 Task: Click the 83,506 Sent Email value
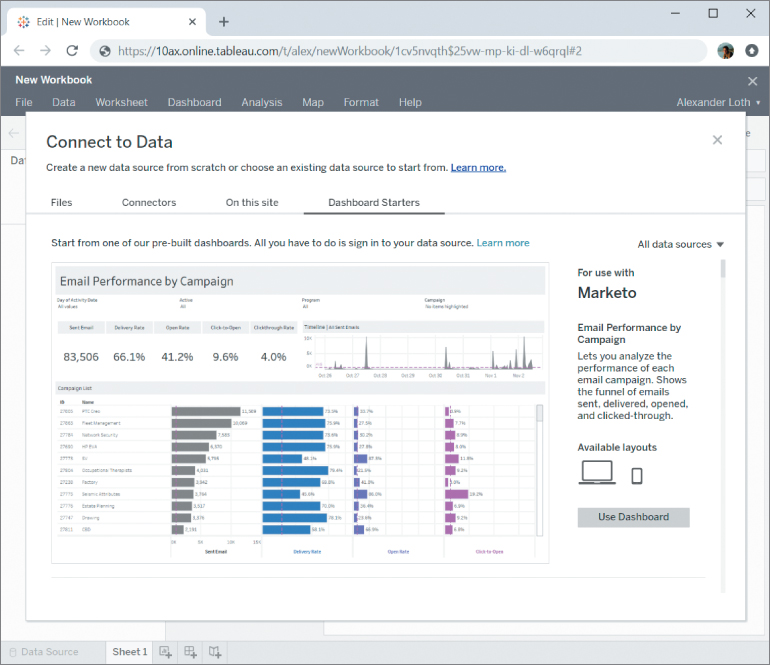point(81,357)
